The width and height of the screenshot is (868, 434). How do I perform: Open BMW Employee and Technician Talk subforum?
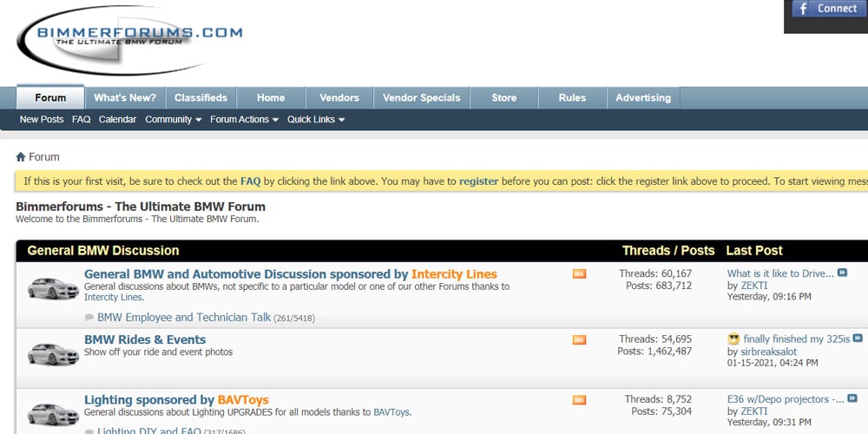click(x=184, y=318)
